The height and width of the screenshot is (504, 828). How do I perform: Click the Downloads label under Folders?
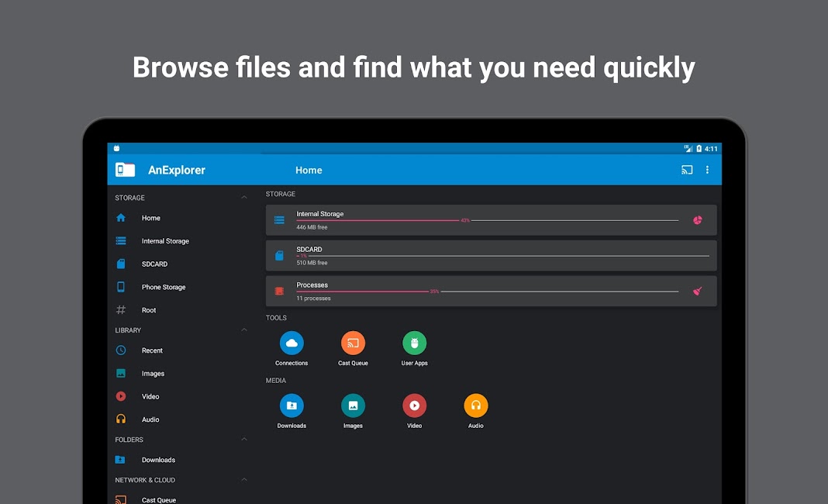(x=158, y=460)
